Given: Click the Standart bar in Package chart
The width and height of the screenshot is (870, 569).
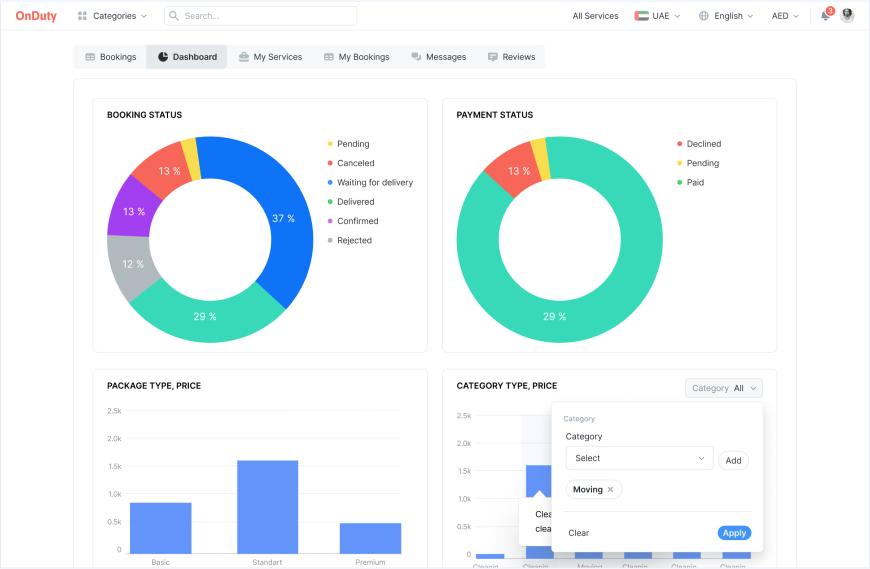Looking at the screenshot, I should coord(267,507).
